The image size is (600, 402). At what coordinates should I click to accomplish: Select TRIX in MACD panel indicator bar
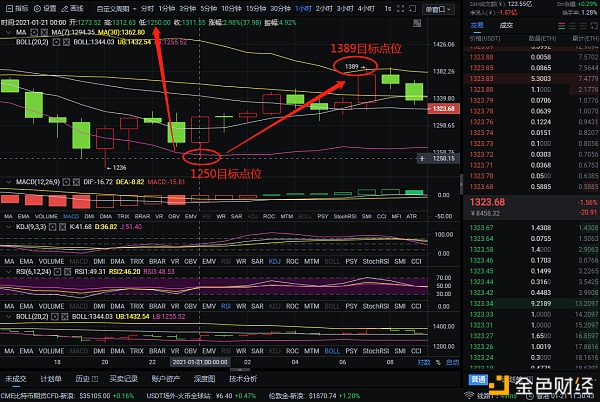(x=123, y=216)
